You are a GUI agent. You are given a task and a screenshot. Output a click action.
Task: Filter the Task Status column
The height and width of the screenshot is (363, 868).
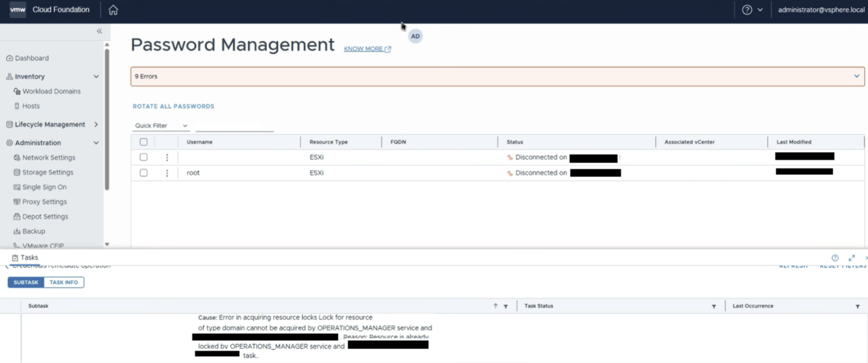[714, 306]
